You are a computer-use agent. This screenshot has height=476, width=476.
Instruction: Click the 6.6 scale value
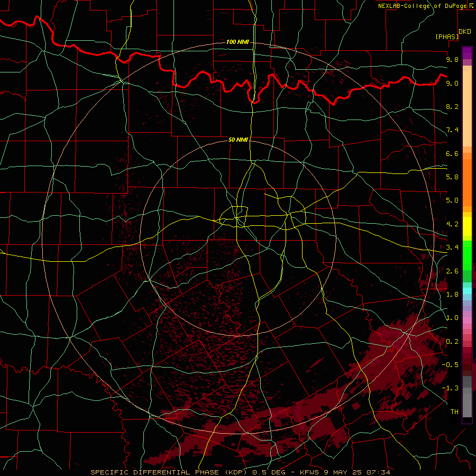click(452, 153)
